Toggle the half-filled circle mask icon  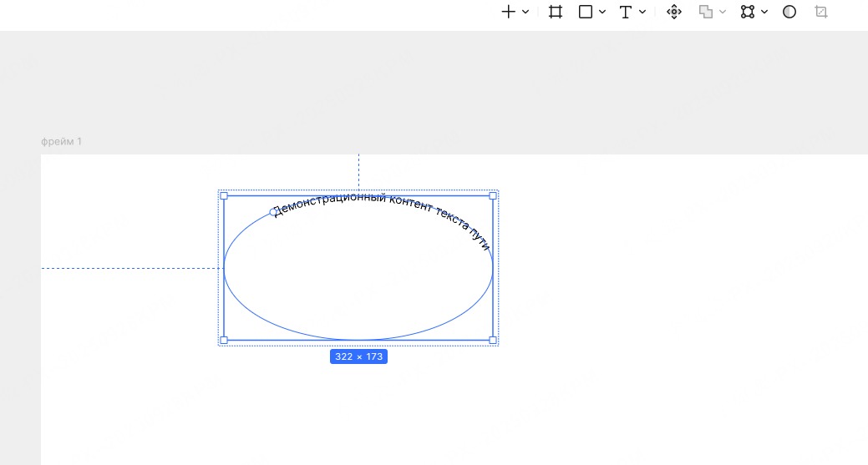click(x=789, y=12)
